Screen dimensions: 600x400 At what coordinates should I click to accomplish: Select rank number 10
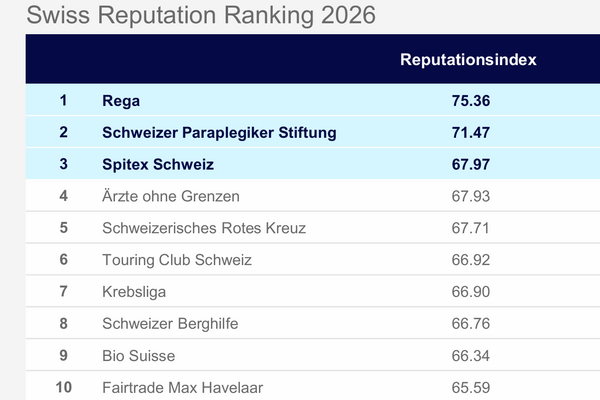tap(63, 387)
